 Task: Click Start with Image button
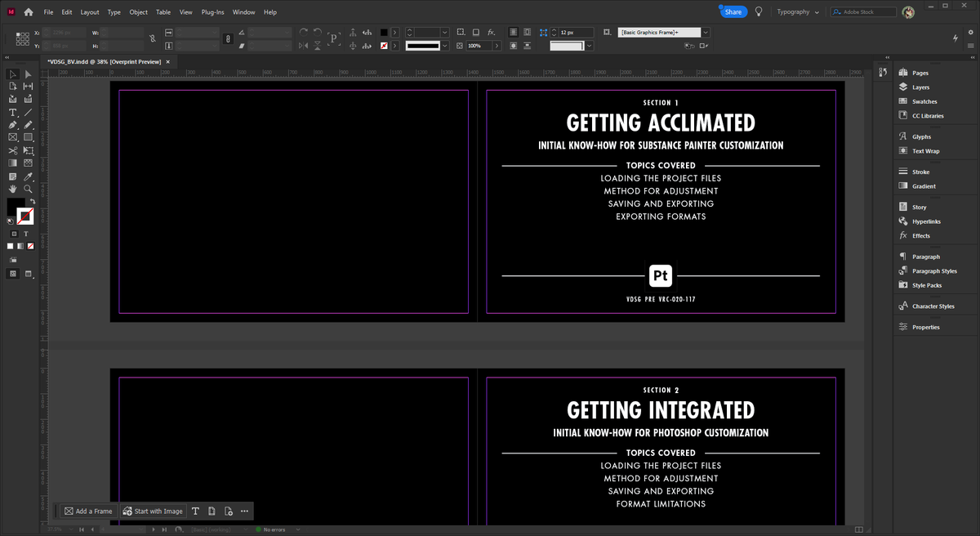coord(153,511)
